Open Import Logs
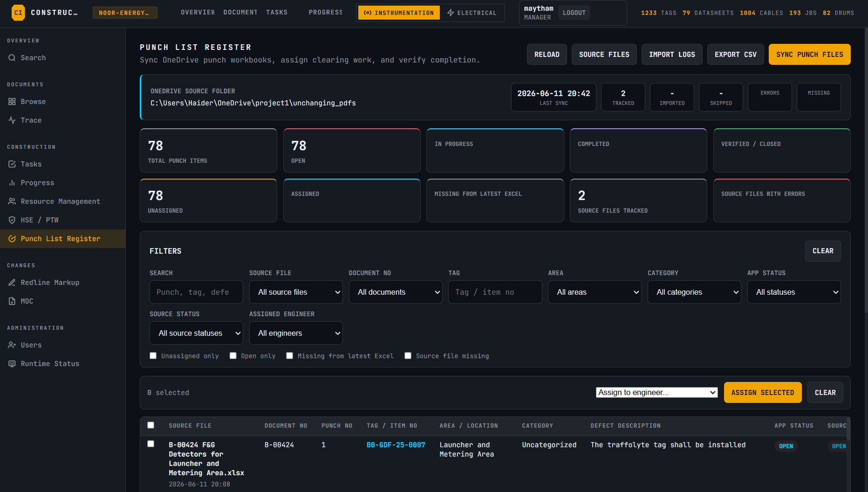The image size is (868, 492). tap(672, 55)
